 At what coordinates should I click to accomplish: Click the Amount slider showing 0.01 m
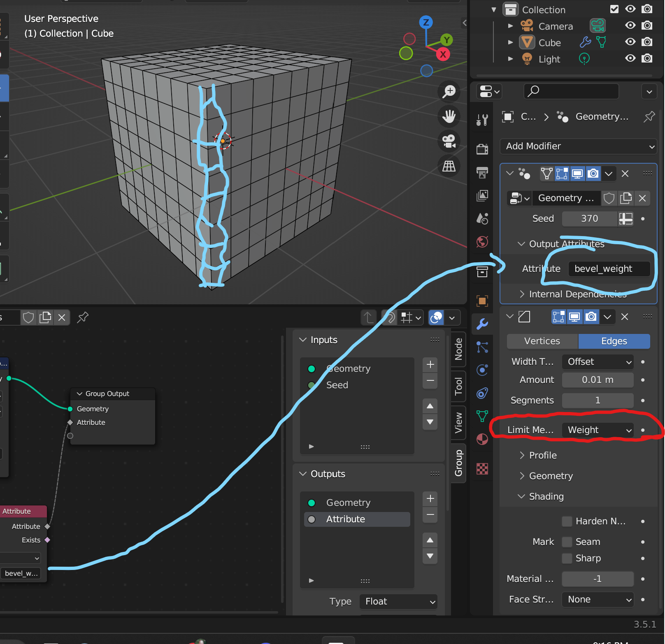tap(598, 380)
